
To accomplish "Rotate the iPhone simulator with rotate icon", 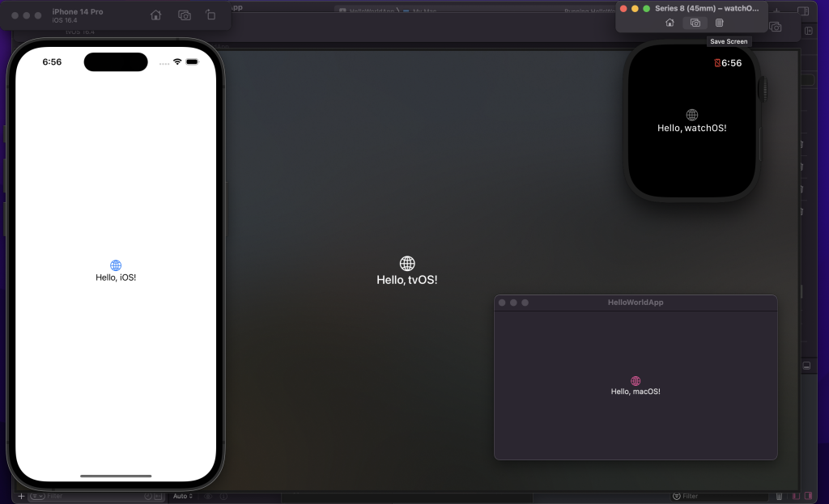I will (210, 15).
